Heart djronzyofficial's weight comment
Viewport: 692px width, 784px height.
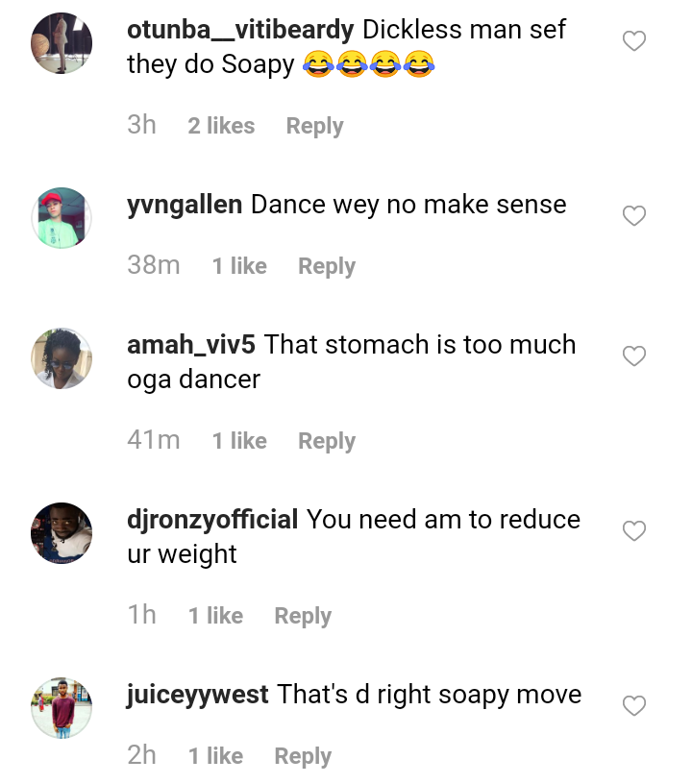pyautogui.click(x=634, y=531)
